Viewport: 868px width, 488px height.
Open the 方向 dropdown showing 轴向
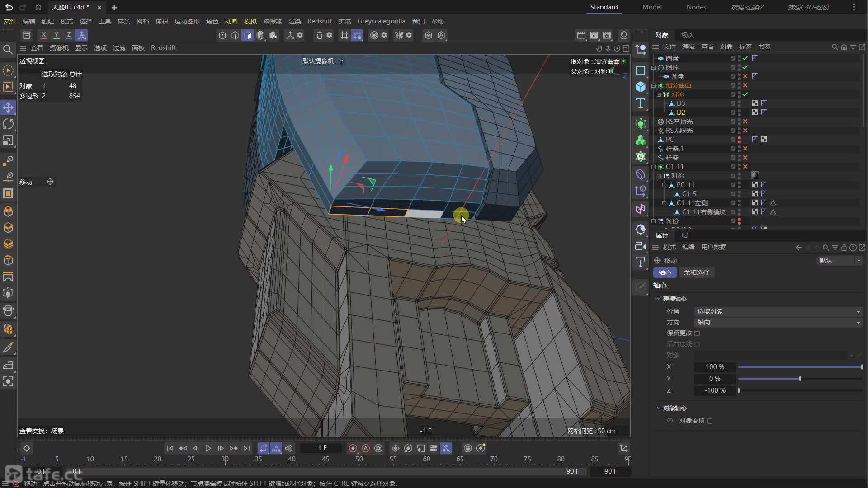tap(778, 322)
